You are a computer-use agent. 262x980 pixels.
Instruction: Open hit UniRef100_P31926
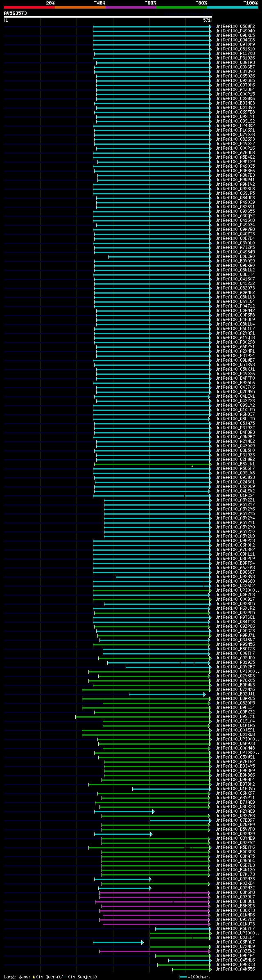tap(235, 58)
